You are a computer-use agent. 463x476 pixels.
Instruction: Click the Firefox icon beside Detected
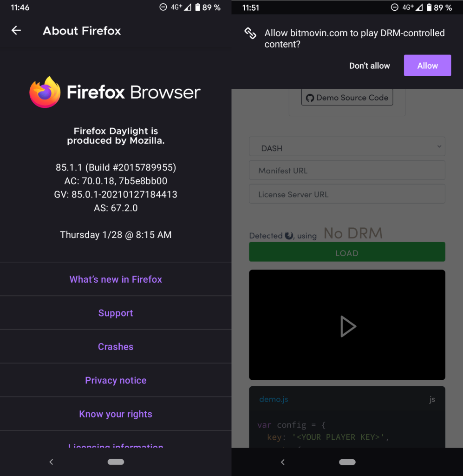coord(289,236)
